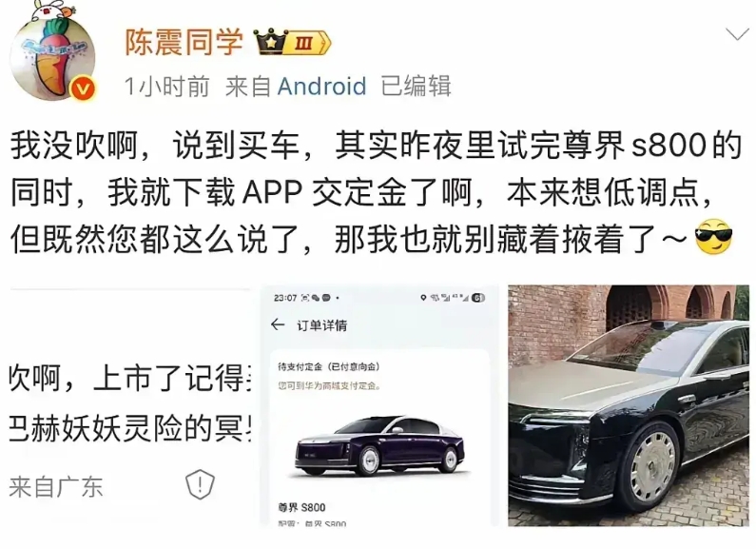Image resolution: width=756 pixels, height=549 pixels.
Task: Tap the orange V verified badge
Action: point(85,89)
